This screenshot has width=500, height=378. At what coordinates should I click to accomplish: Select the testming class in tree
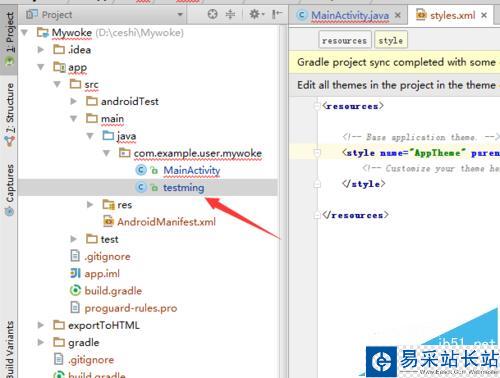183,188
